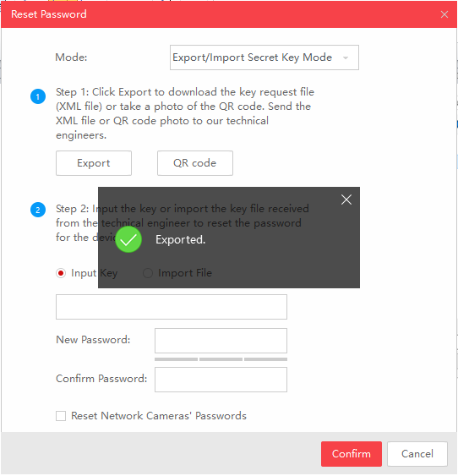The height and width of the screenshot is (476, 458).
Task: Select the Input Key radio option
Action: point(61,273)
